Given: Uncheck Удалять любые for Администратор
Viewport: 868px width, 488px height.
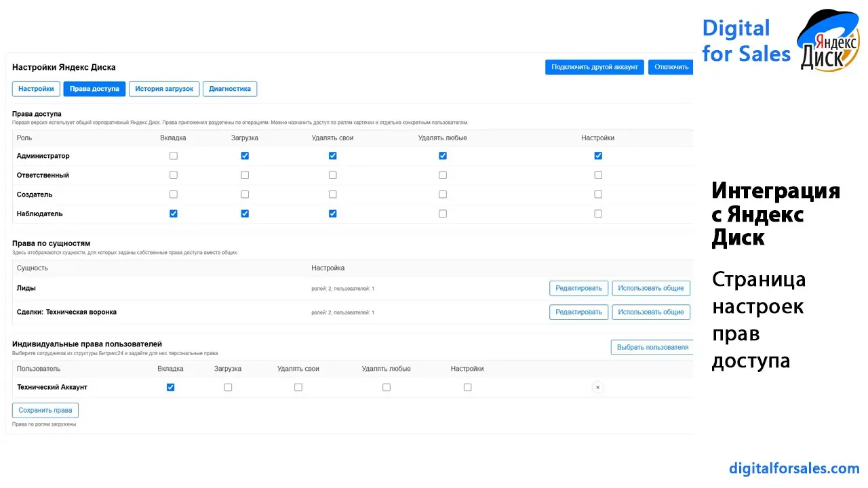Looking at the screenshot, I should coord(443,156).
